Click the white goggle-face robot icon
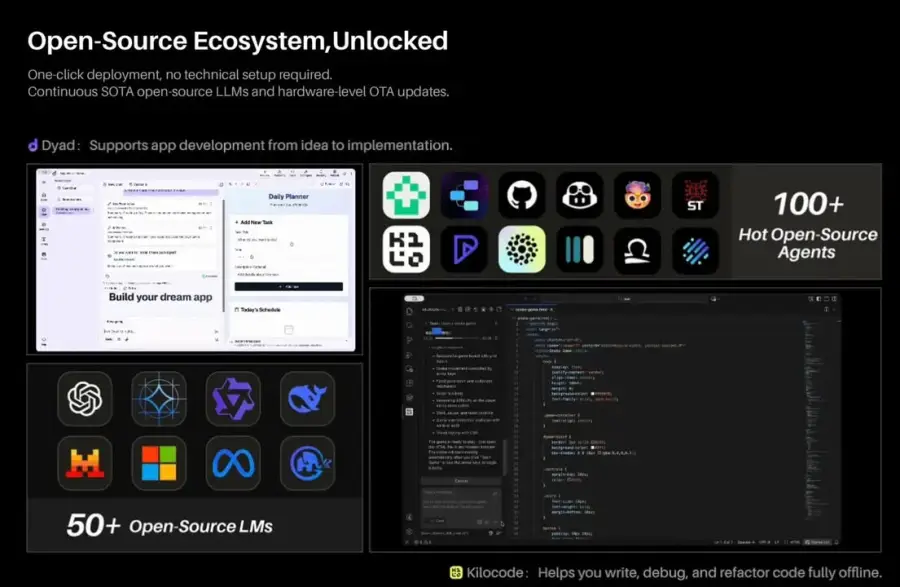Viewport: 900px width, 587px height. coord(580,195)
